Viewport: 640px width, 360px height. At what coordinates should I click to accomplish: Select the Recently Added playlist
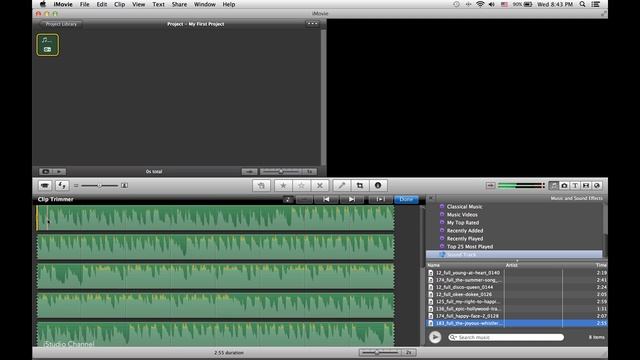click(464, 231)
